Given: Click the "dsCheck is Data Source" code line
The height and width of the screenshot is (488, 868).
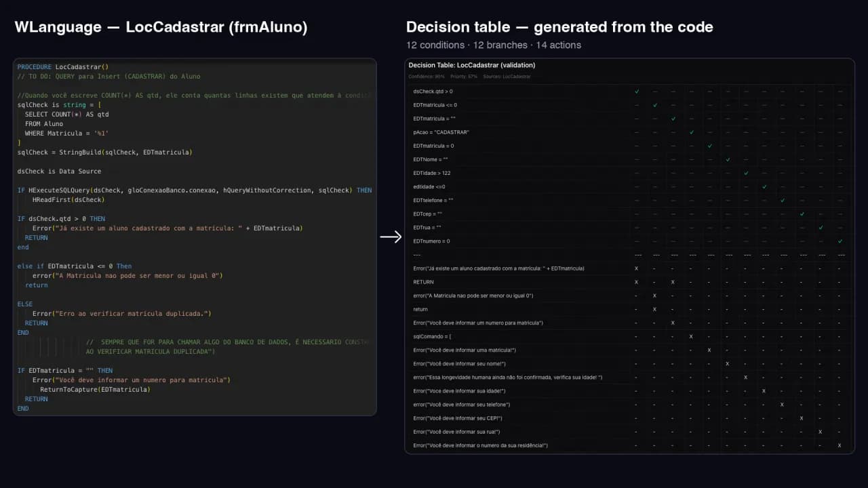Looking at the screenshot, I should click(x=59, y=171).
